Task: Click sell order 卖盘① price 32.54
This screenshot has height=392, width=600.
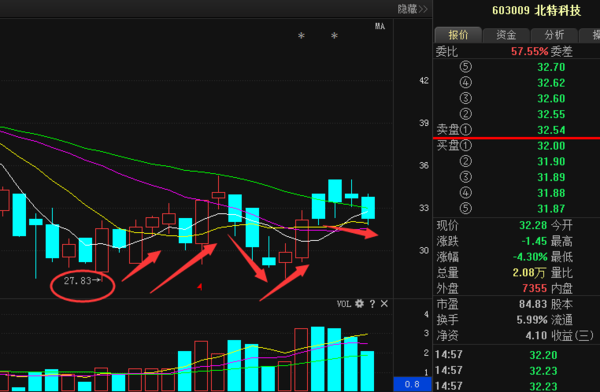Action: 551,130
